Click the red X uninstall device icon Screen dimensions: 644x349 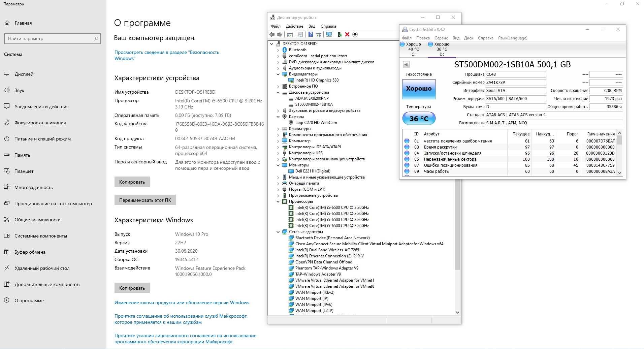pyautogui.click(x=347, y=34)
